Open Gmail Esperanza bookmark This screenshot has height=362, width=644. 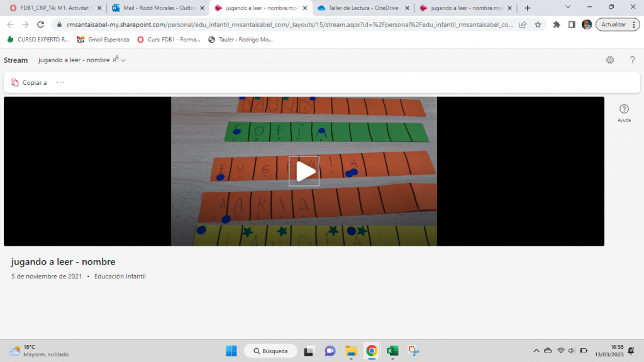(103, 39)
